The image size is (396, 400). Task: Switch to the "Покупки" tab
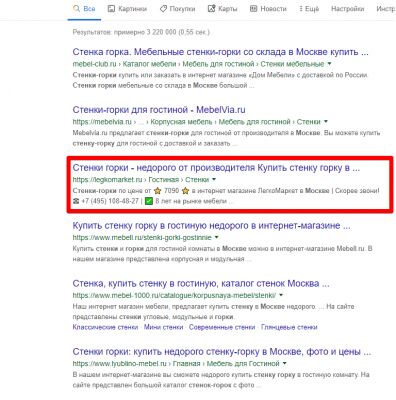(x=177, y=9)
